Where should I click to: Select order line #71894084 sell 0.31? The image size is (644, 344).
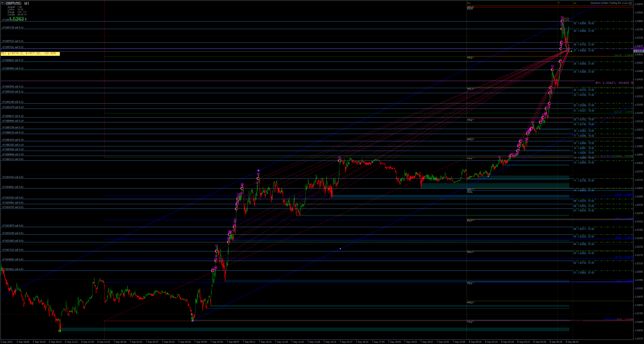pyautogui.click(x=13, y=68)
